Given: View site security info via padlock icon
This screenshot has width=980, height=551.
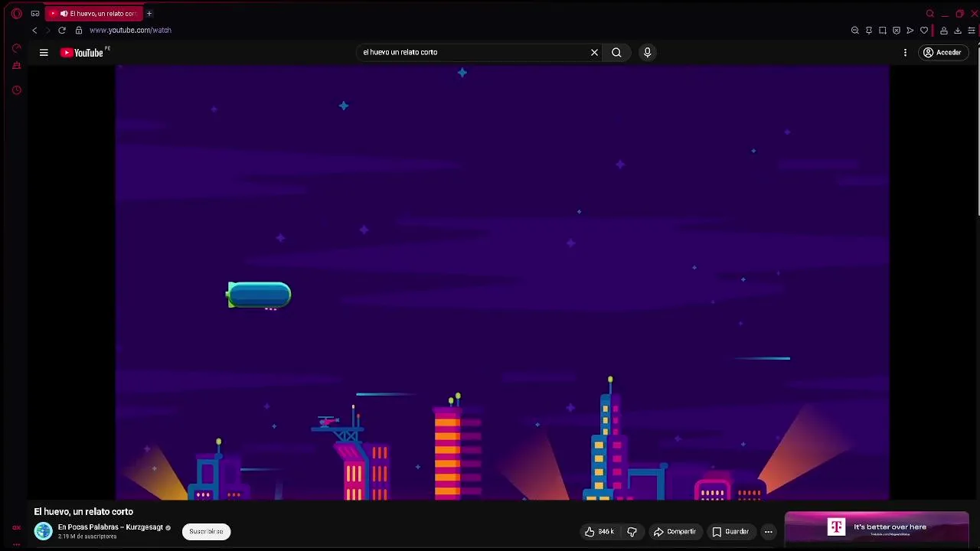Looking at the screenshot, I should click(78, 30).
